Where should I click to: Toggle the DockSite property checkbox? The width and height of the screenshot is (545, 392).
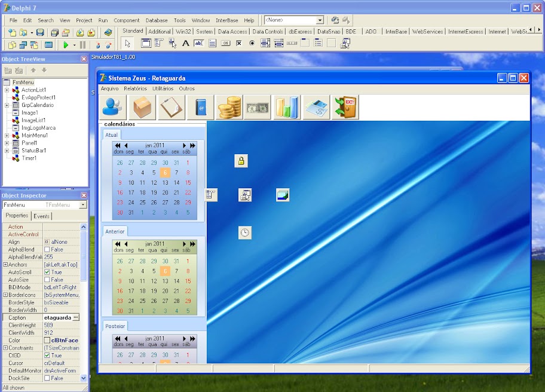coord(47,378)
